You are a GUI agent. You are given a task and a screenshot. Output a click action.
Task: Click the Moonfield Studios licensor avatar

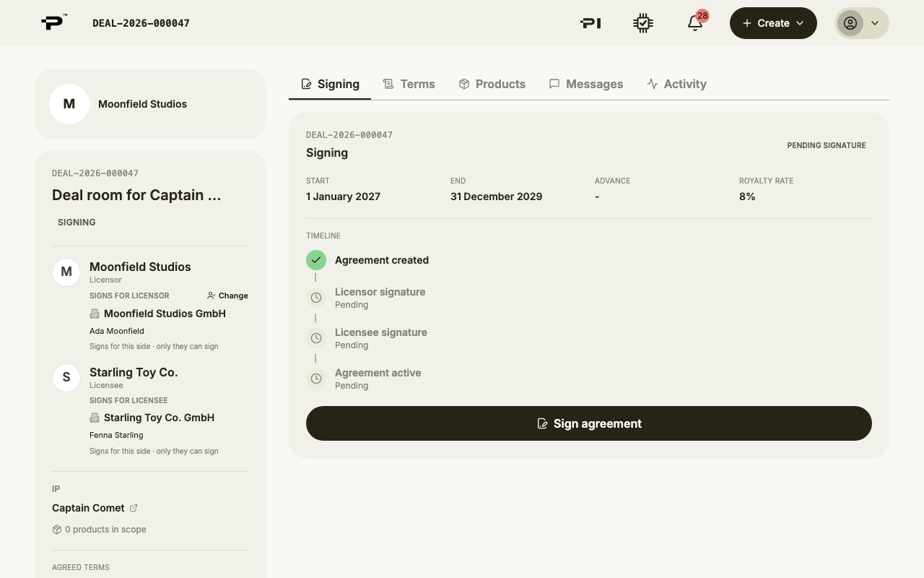tap(66, 272)
